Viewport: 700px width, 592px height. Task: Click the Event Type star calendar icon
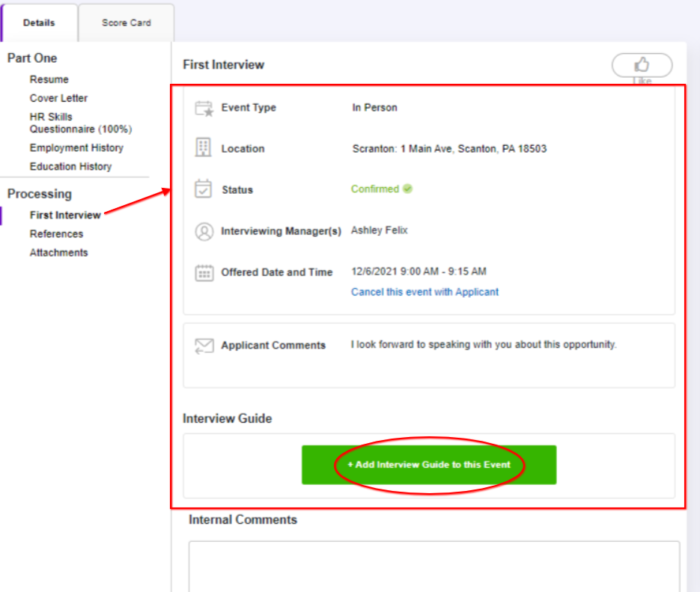[x=204, y=107]
